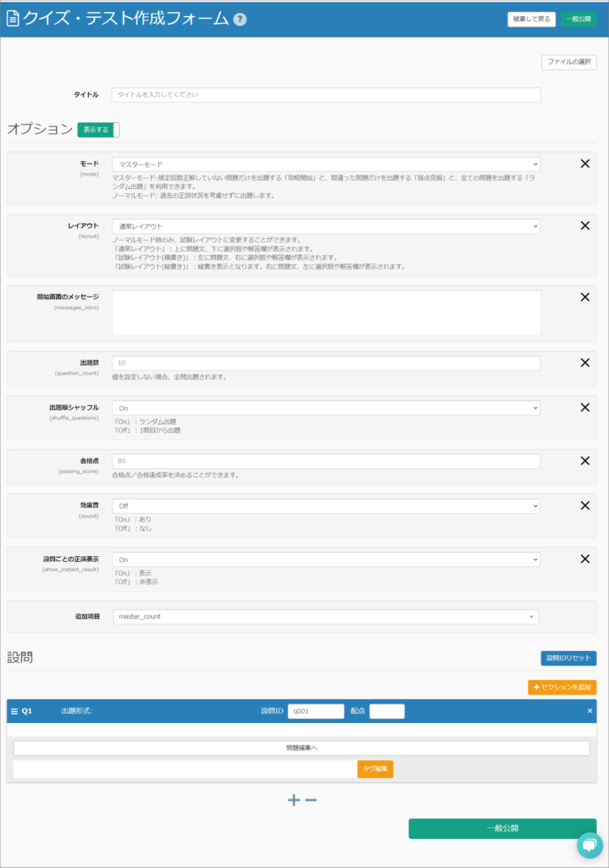Click 破棄して戻る button in header
This screenshot has height=868, width=609.
pos(531,19)
